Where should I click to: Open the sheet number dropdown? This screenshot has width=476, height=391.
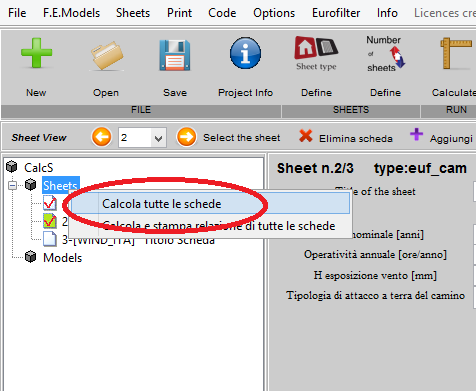[x=159, y=138]
